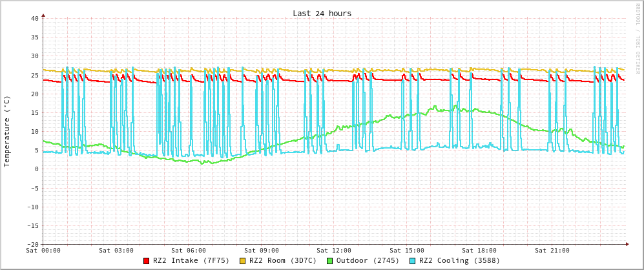The height and width of the screenshot is (270, 644).
Task: Select the RZ2 Intake (7F75) legend label
Action: 191,261
